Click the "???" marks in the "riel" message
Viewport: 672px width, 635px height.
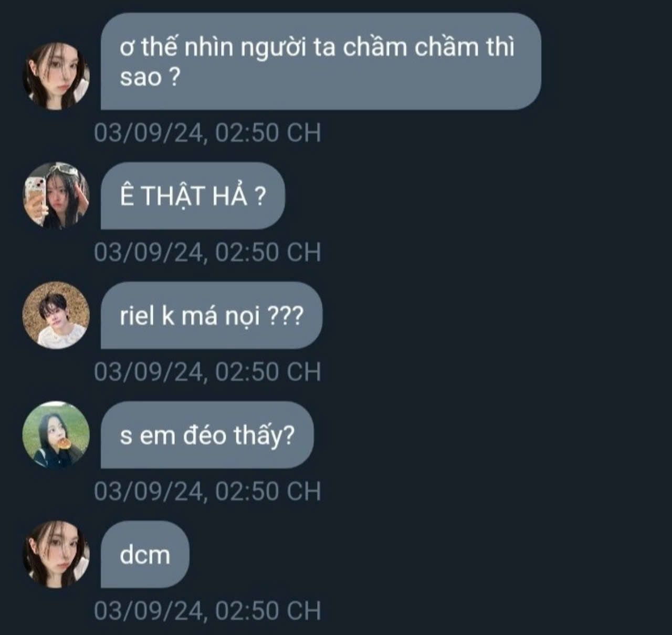pos(285,316)
